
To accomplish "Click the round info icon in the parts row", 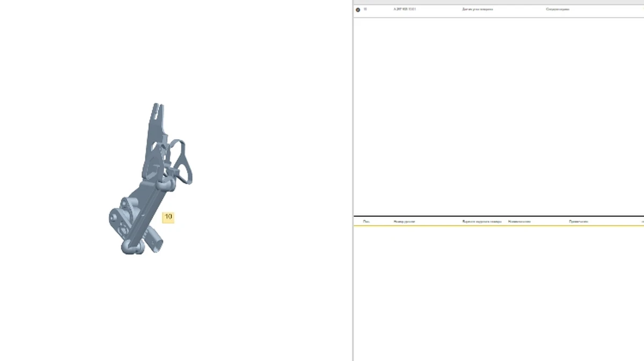I will (358, 10).
